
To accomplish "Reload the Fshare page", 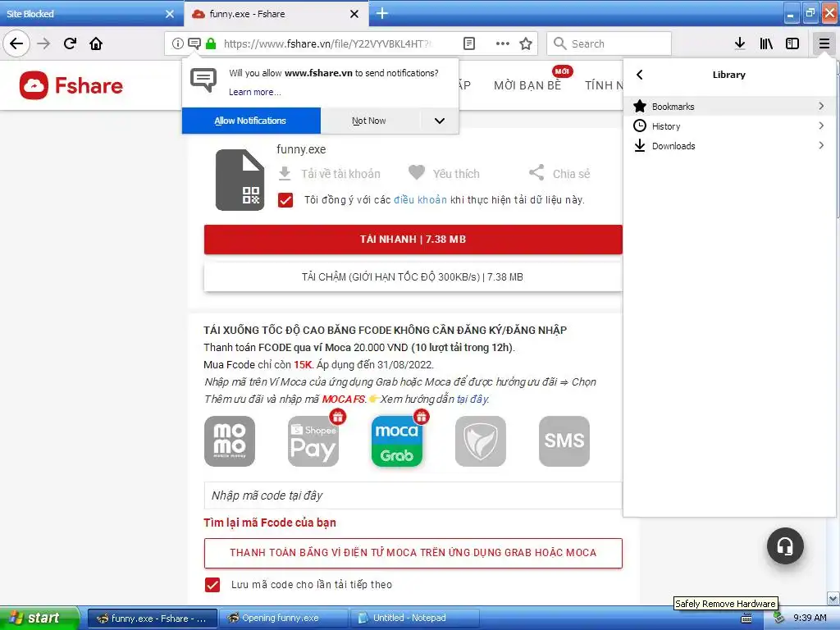I will 70,43.
